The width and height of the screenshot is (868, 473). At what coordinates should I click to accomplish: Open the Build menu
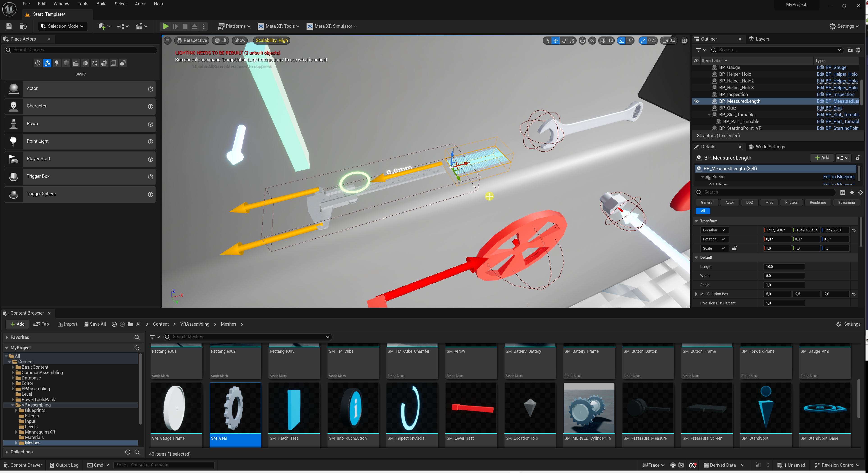point(101,4)
